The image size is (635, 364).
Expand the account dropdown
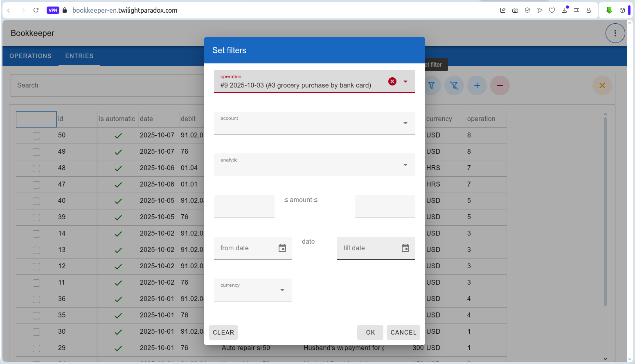click(405, 123)
